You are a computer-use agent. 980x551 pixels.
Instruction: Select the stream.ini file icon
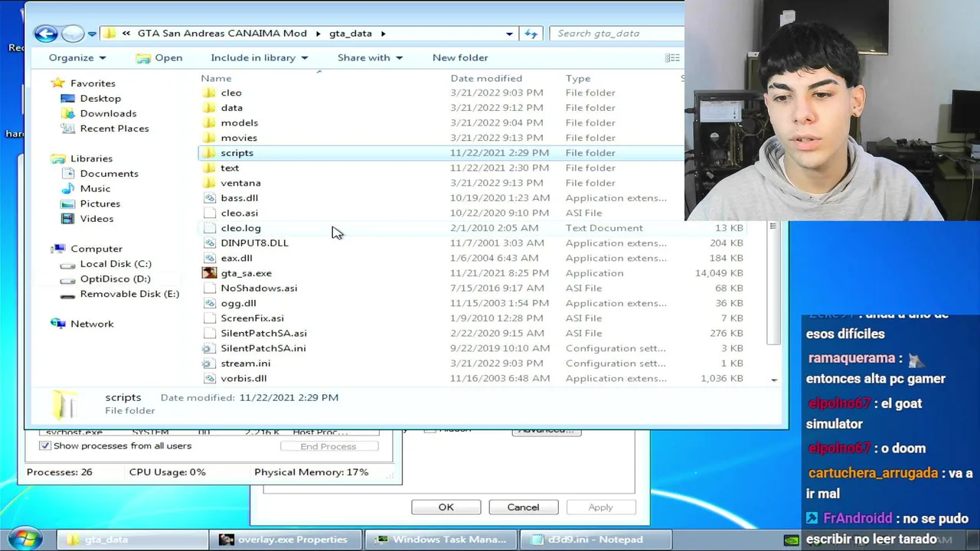click(210, 364)
